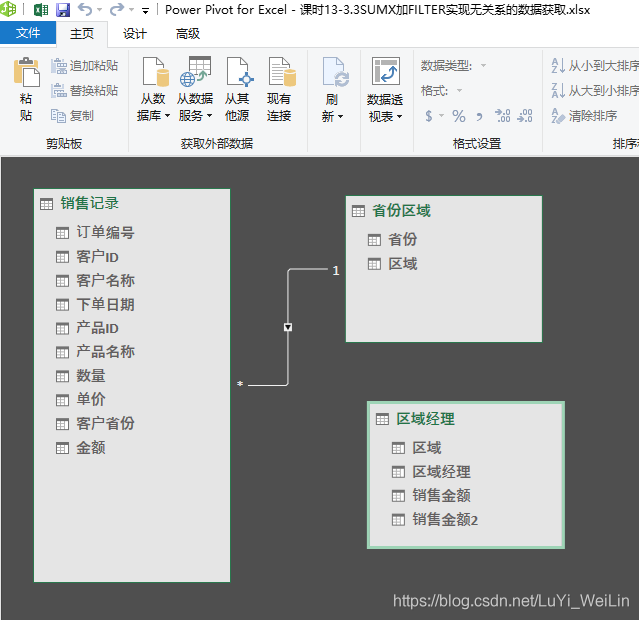Switch to the 设计 Design tab
Screen dimensions: 639x620
coord(135,34)
